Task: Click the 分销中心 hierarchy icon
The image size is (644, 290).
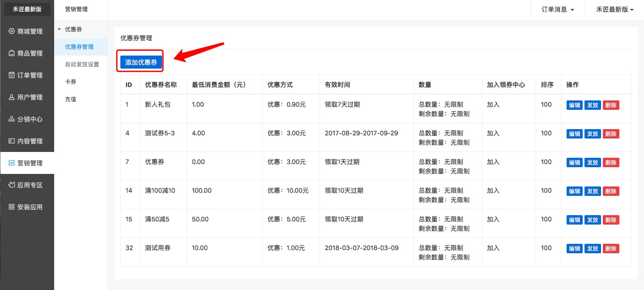Action: (12, 119)
